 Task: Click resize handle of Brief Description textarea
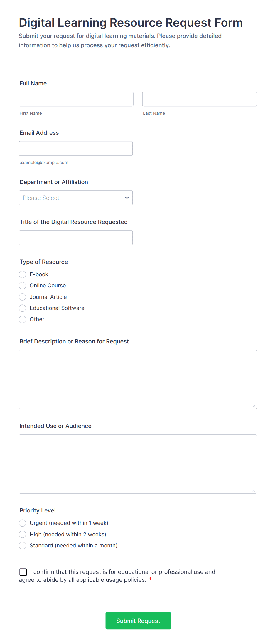click(x=254, y=406)
